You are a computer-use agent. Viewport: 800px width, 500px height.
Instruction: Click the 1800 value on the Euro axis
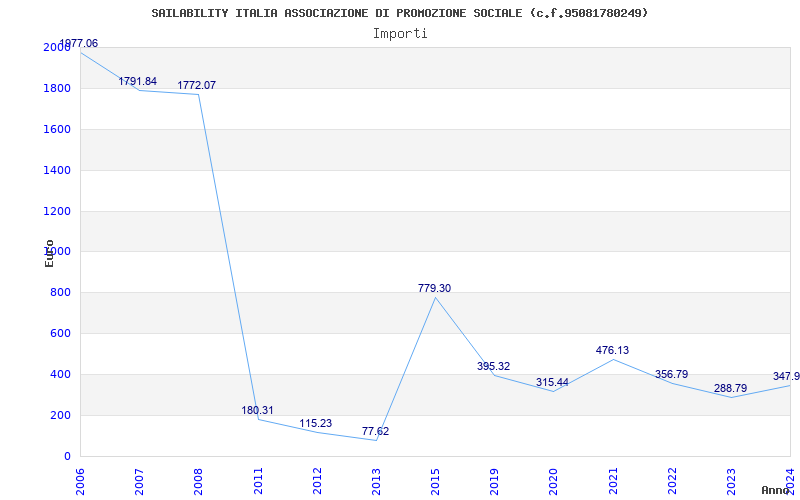tap(57, 88)
